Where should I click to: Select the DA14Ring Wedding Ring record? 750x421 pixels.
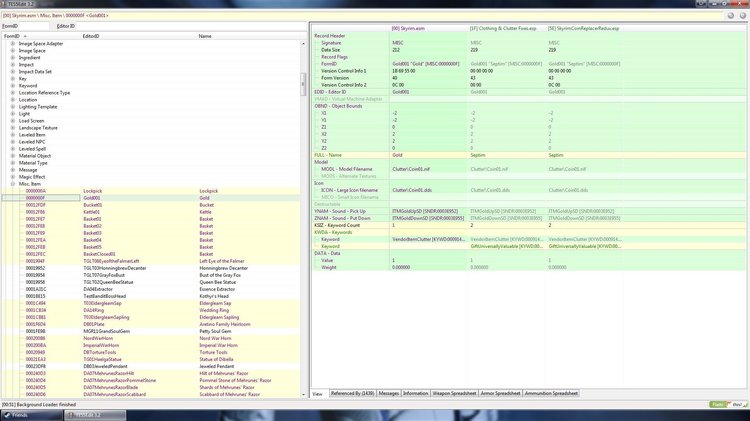pos(151,310)
